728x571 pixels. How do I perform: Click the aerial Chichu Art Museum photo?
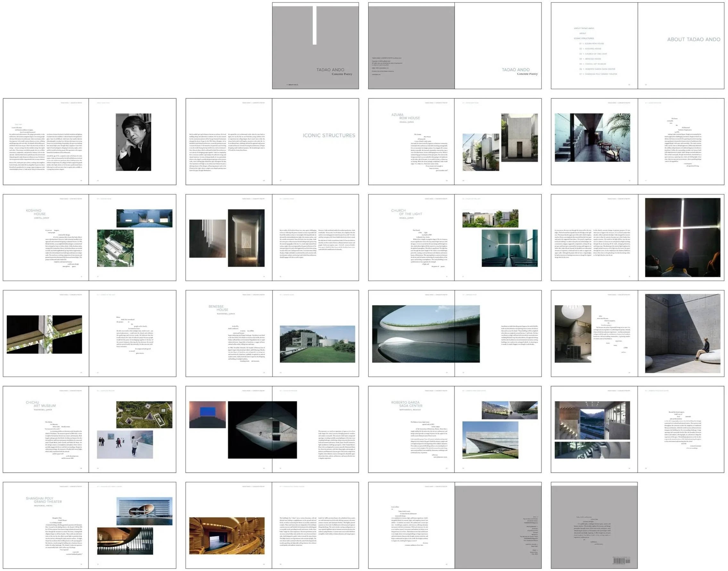tap(144, 415)
